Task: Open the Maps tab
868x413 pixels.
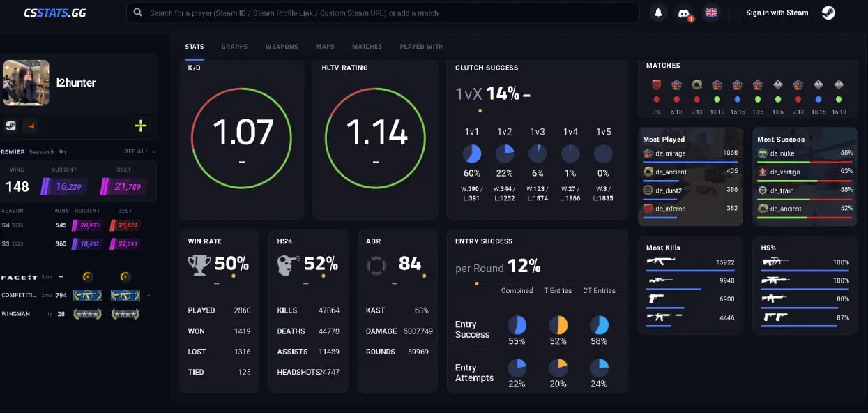Action: [x=325, y=47]
